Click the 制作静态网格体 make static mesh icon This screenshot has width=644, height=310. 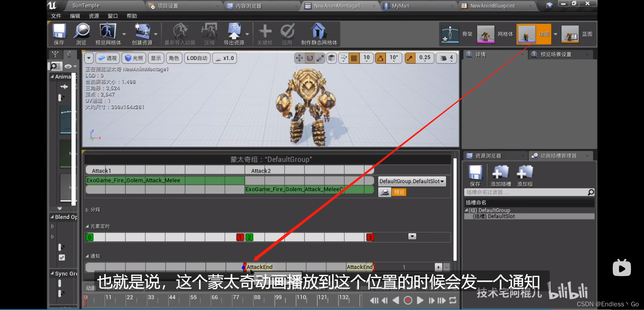click(319, 34)
